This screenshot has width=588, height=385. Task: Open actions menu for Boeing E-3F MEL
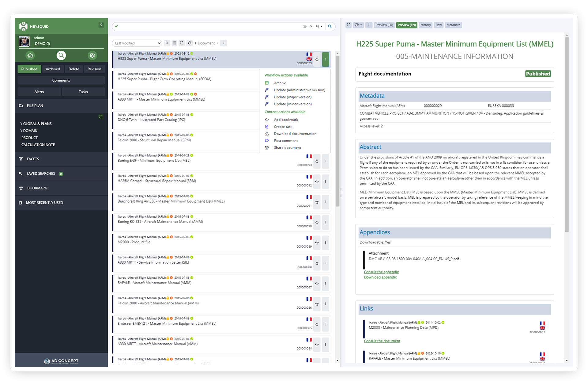click(x=326, y=162)
